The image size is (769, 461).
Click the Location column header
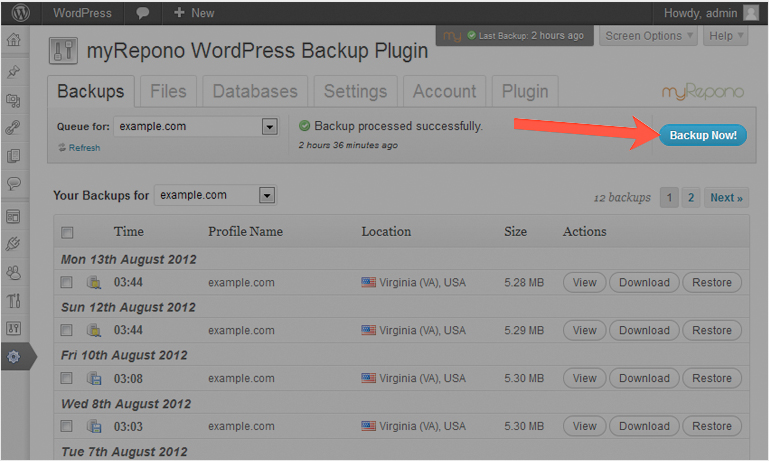[x=386, y=231]
